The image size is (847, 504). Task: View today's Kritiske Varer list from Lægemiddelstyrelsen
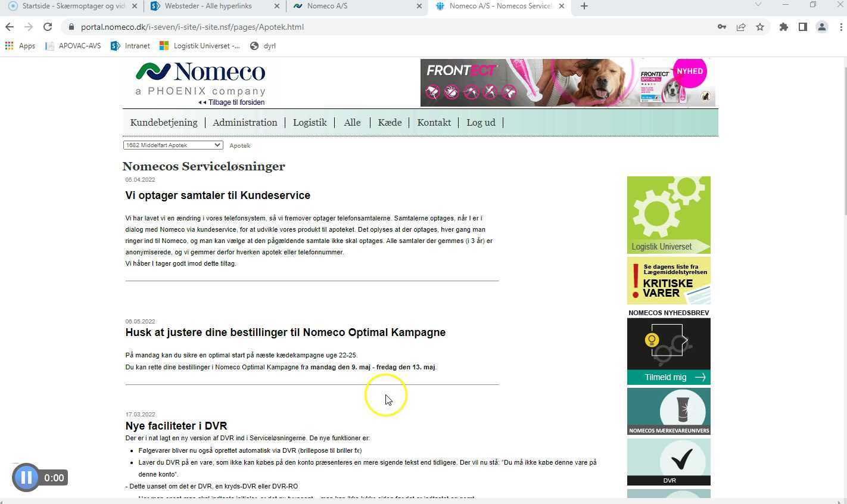click(x=668, y=280)
